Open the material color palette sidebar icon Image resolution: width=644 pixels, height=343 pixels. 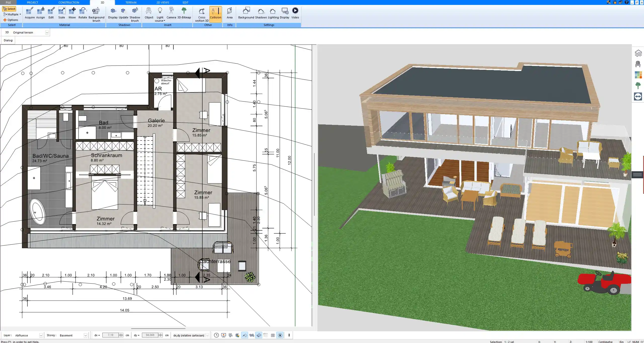(x=639, y=75)
